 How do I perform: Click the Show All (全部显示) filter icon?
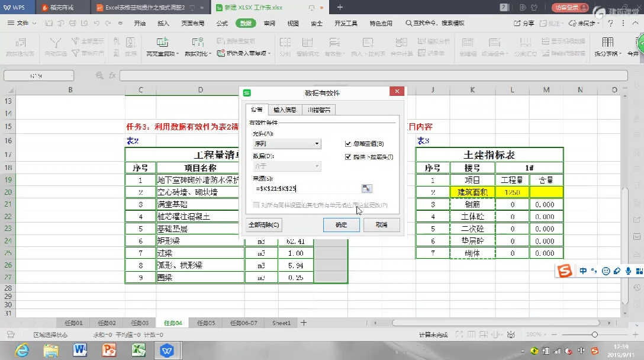(x=75, y=41)
